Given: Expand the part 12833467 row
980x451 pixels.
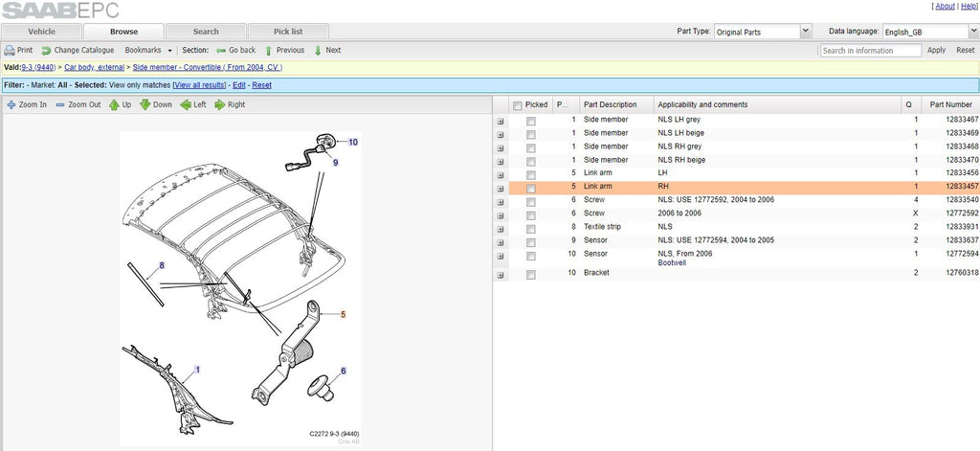Looking at the screenshot, I should (500, 122).
